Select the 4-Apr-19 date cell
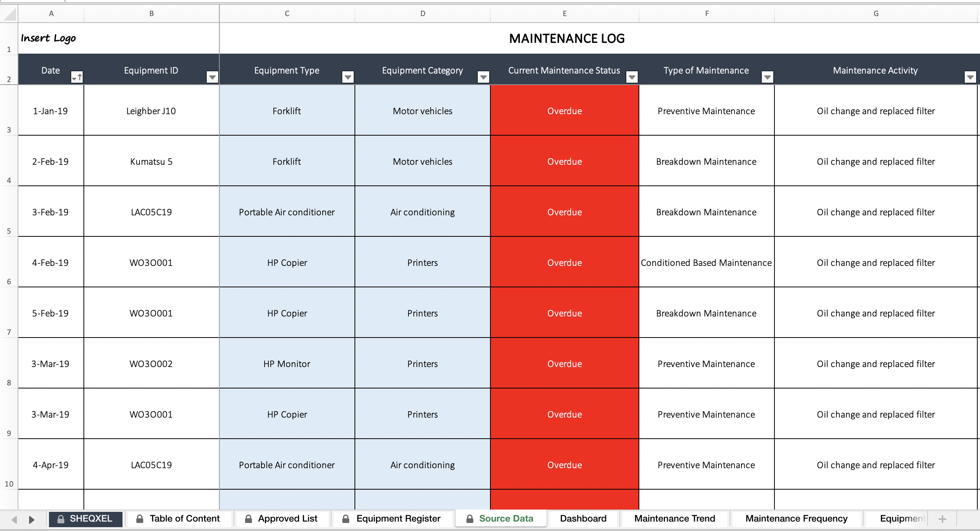The height and width of the screenshot is (531, 980). coord(51,465)
